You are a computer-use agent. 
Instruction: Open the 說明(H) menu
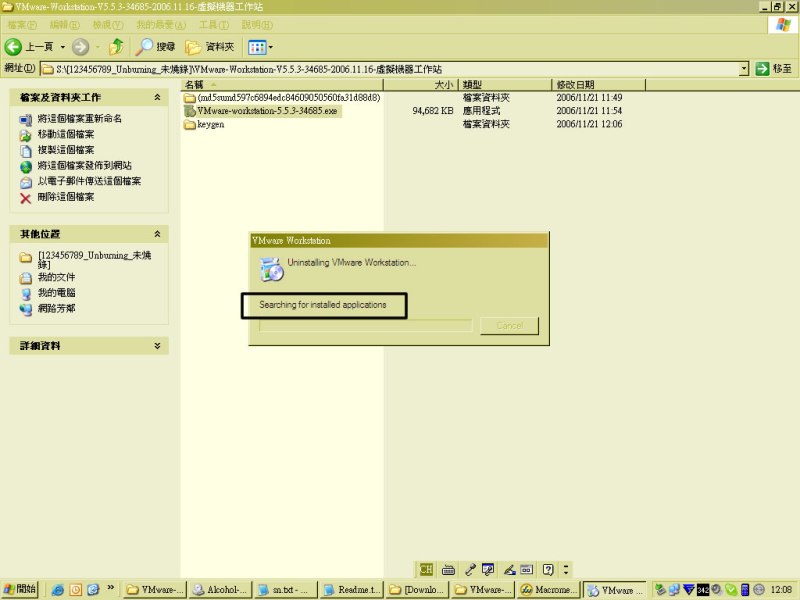257,24
